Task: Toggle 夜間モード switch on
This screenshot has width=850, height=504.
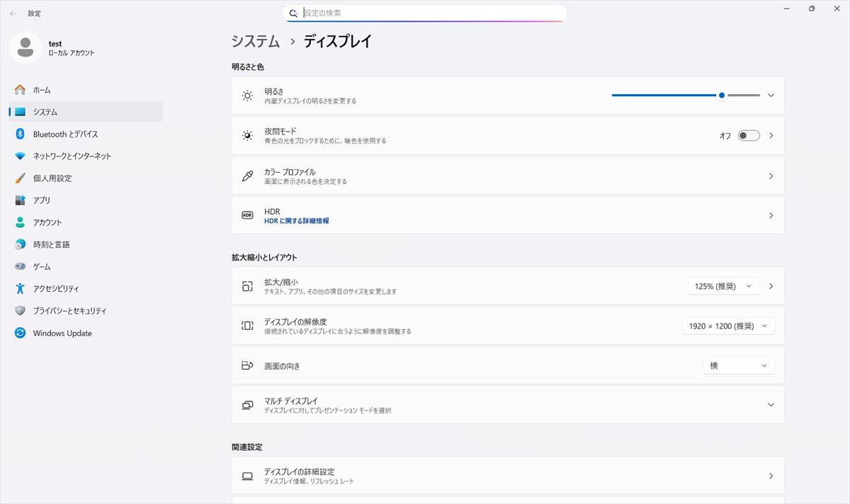Action: [x=748, y=136]
